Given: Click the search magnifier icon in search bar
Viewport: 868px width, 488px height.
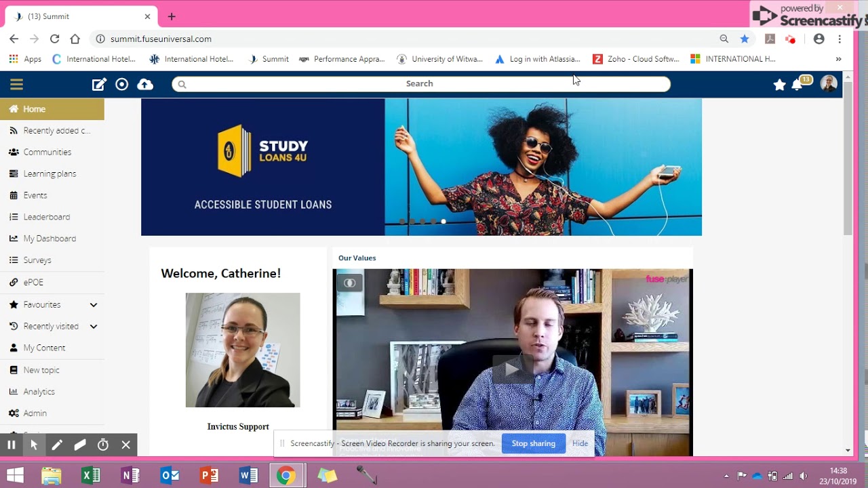Looking at the screenshot, I should pyautogui.click(x=182, y=84).
